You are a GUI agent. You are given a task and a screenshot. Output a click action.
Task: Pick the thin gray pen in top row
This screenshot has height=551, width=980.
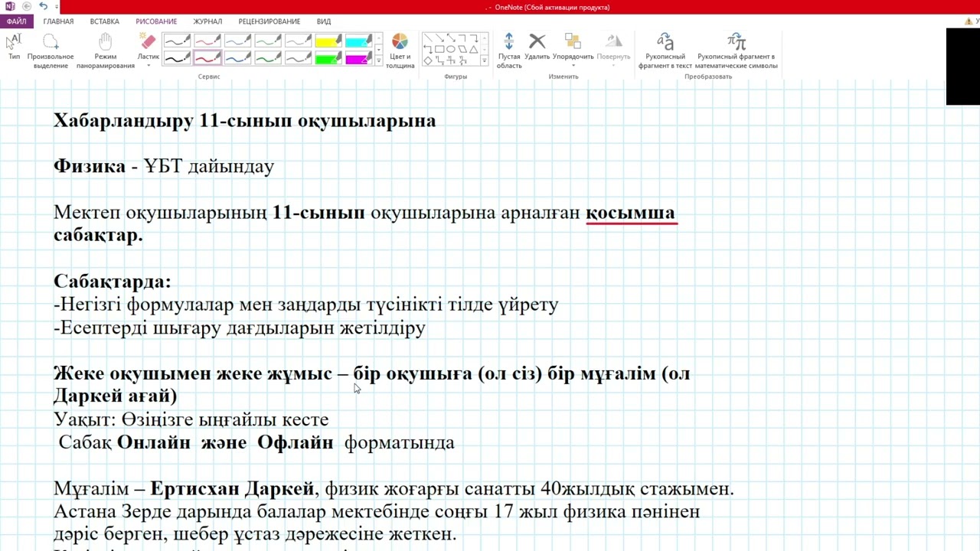pos(299,41)
